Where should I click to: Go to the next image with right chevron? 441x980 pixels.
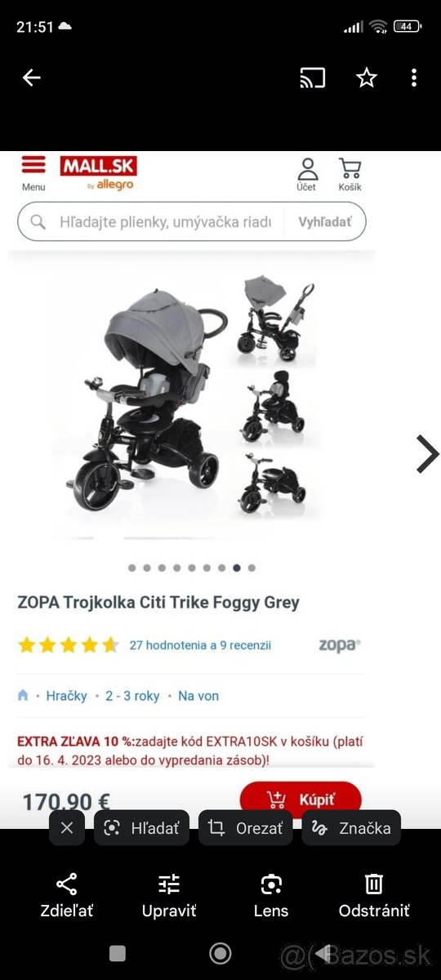pos(427,454)
